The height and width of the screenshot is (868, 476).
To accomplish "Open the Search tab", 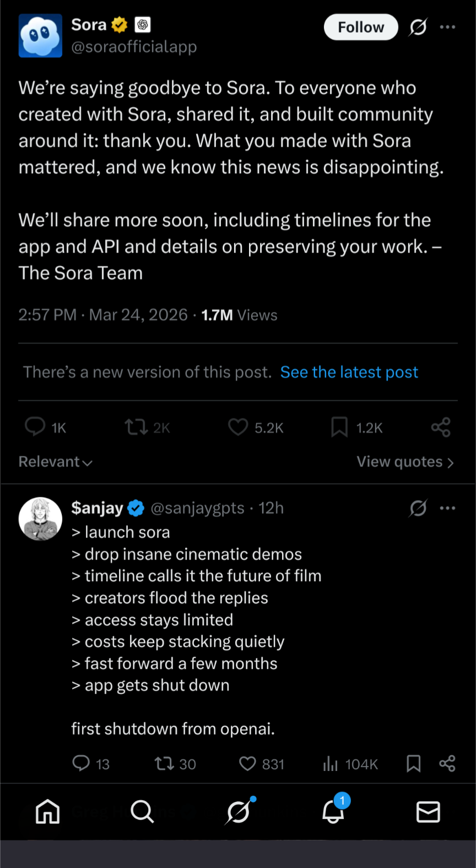I will (142, 812).
